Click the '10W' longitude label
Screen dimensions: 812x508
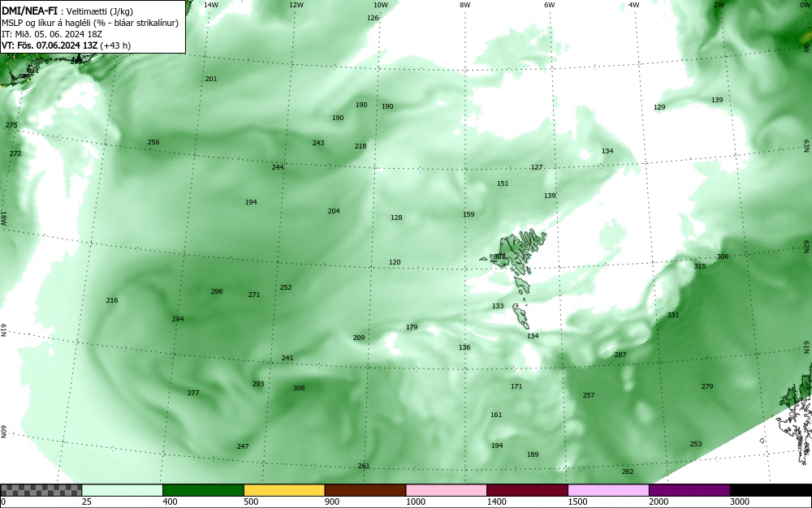381,5
